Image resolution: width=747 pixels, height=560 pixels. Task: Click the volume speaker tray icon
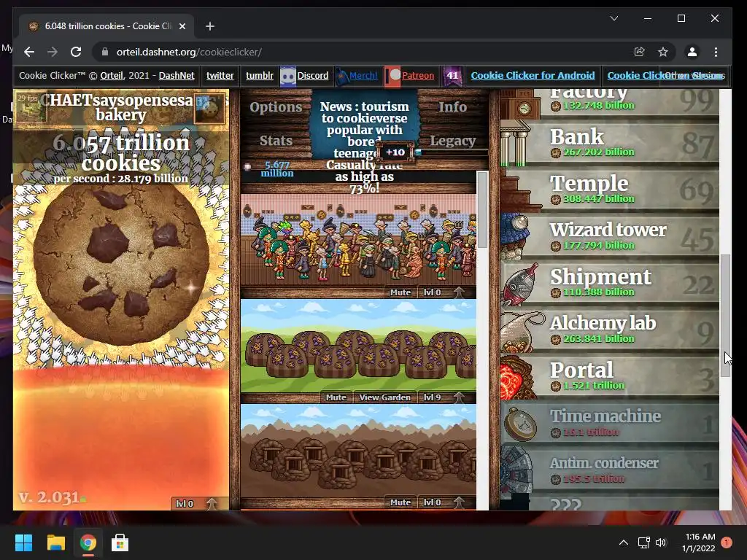[661, 542]
